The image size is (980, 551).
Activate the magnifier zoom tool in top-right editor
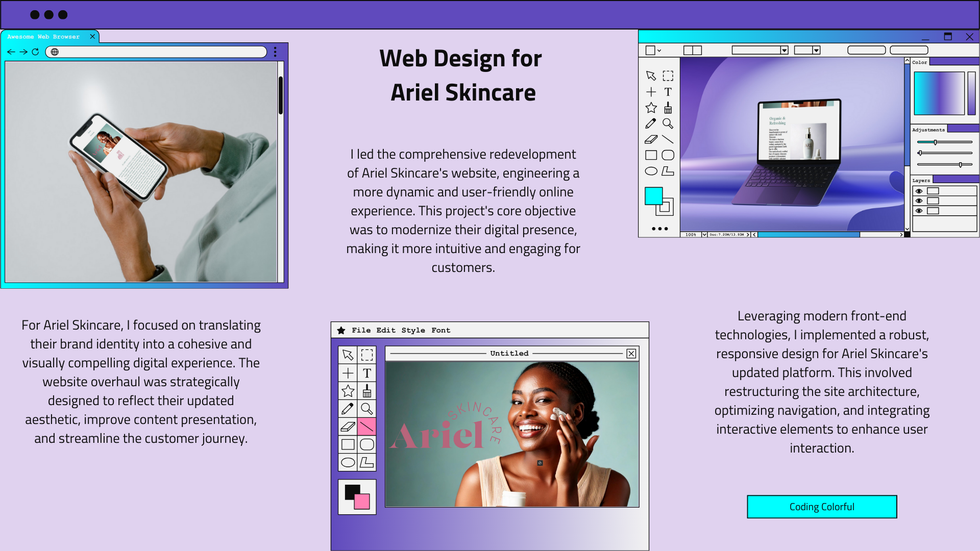coord(668,123)
